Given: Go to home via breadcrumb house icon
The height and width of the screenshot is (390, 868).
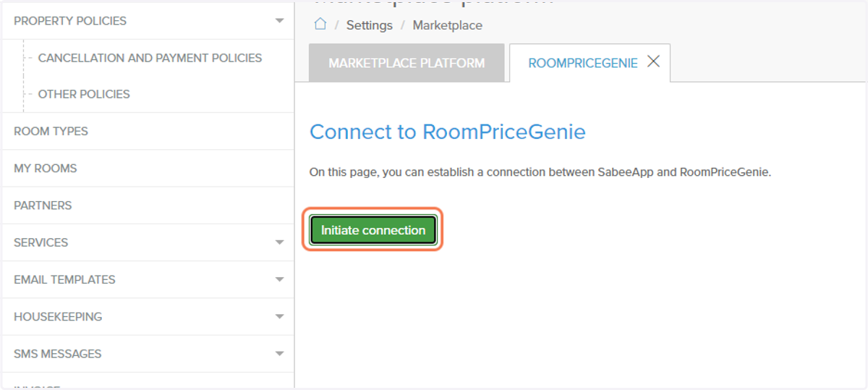Looking at the screenshot, I should (x=320, y=24).
